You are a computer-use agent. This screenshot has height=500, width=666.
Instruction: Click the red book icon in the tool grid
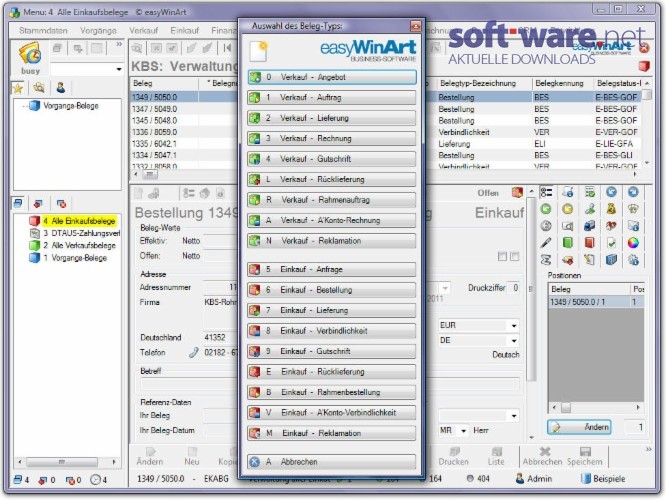[x=590, y=243]
